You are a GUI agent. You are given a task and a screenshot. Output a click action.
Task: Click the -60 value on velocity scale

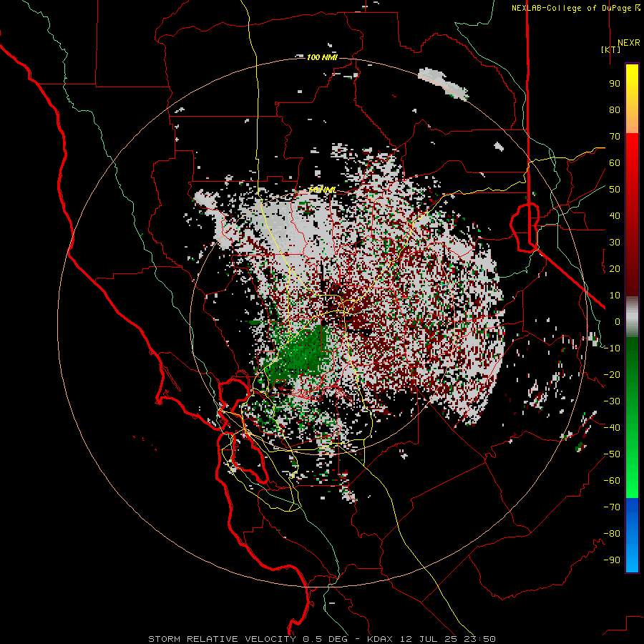(613, 481)
